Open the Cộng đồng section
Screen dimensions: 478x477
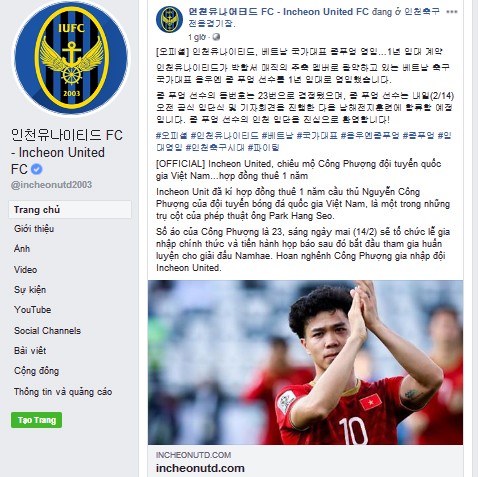pyautogui.click(x=36, y=371)
